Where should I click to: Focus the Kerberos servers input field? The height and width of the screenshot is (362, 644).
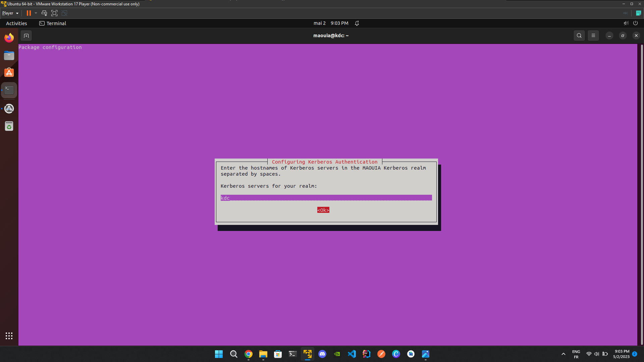point(326,198)
